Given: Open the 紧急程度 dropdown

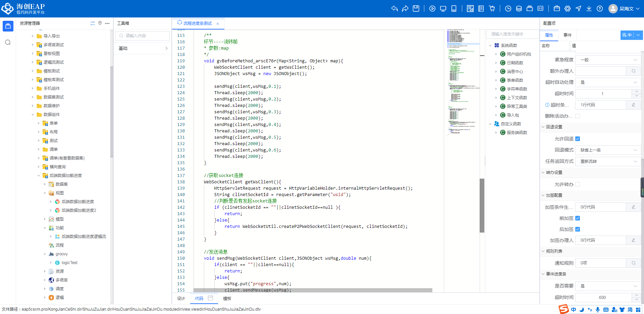Looking at the screenshot, I should point(608,60).
